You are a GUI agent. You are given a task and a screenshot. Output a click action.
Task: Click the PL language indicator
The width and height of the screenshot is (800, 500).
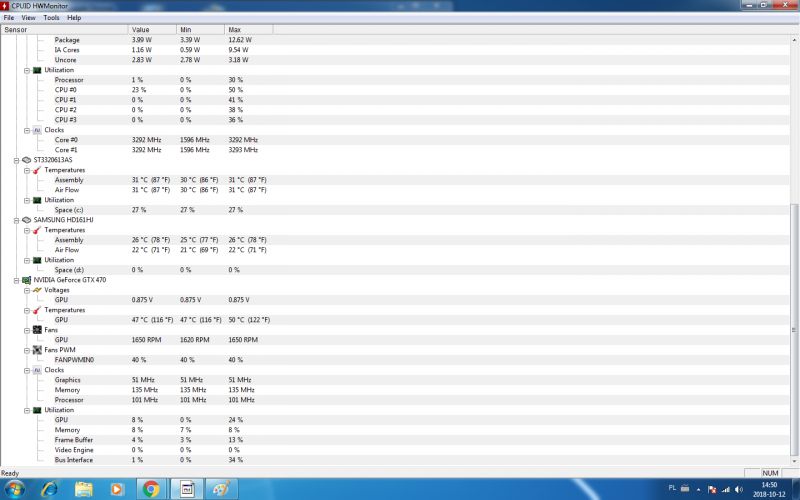[x=672, y=488]
